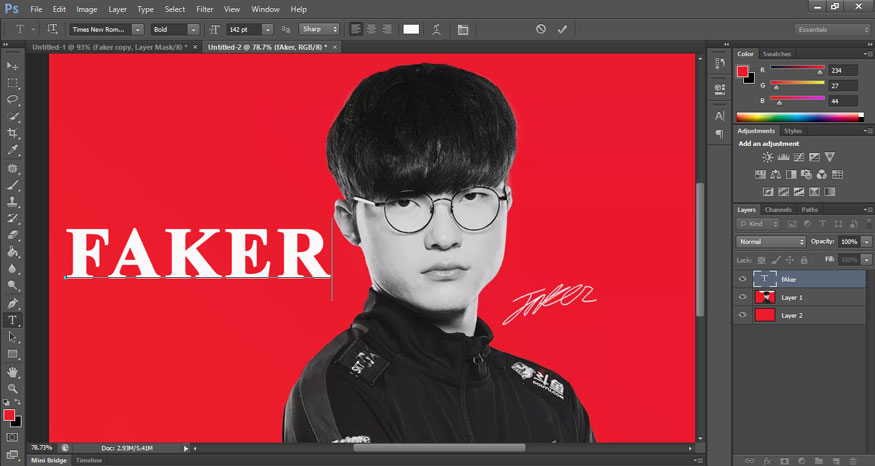875x466 pixels.
Task: Click the G value field 27
Action: [x=842, y=85]
